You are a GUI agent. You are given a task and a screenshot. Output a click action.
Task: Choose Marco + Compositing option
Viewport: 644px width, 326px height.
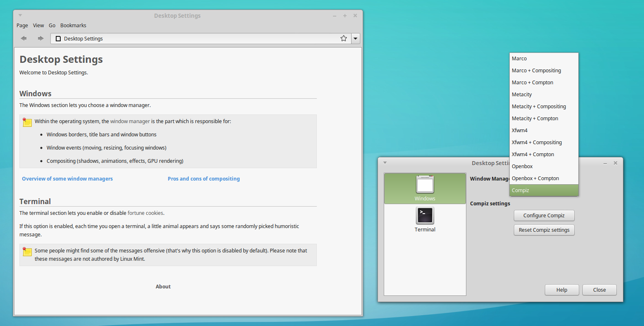coord(544,71)
